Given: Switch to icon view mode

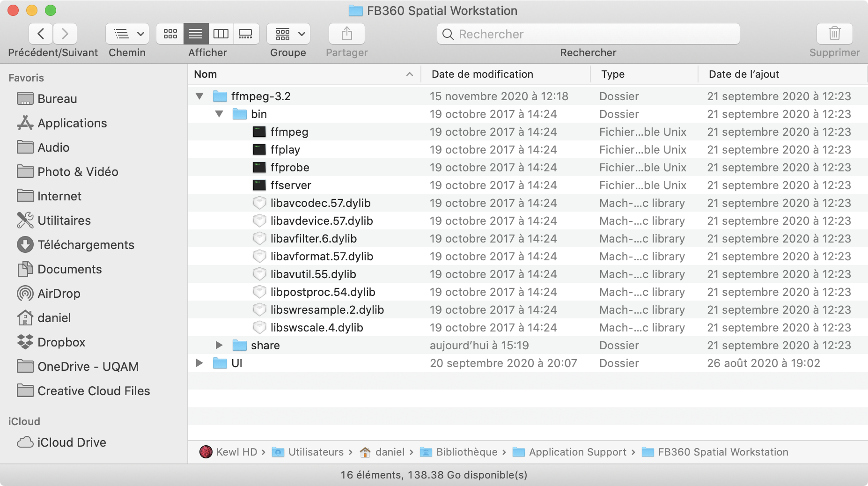Looking at the screenshot, I should (x=170, y=34).
